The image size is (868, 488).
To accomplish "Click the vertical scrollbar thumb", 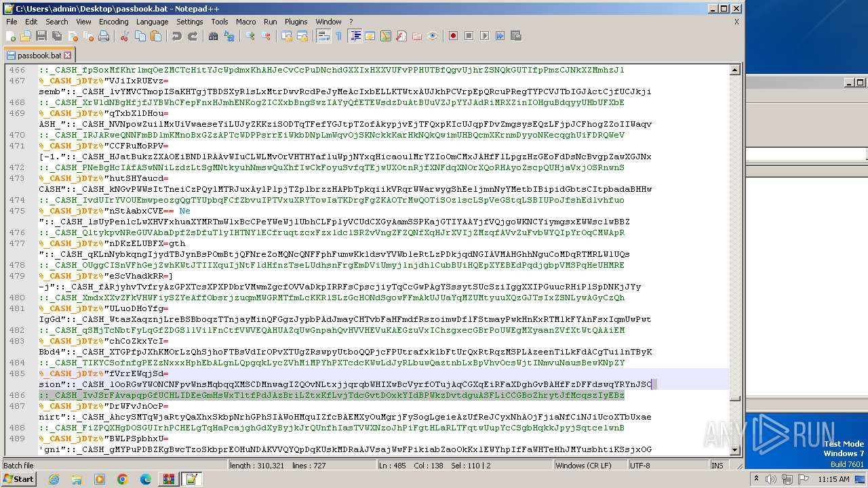I will coord(735,398).
